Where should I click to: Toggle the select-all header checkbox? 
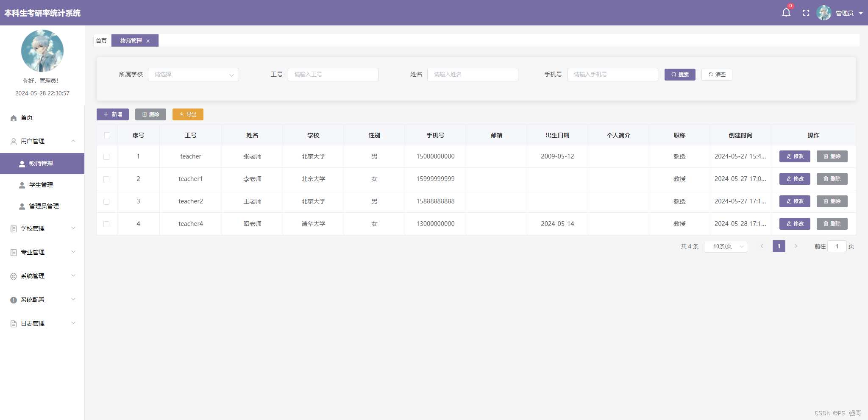[x=107, y=135]
